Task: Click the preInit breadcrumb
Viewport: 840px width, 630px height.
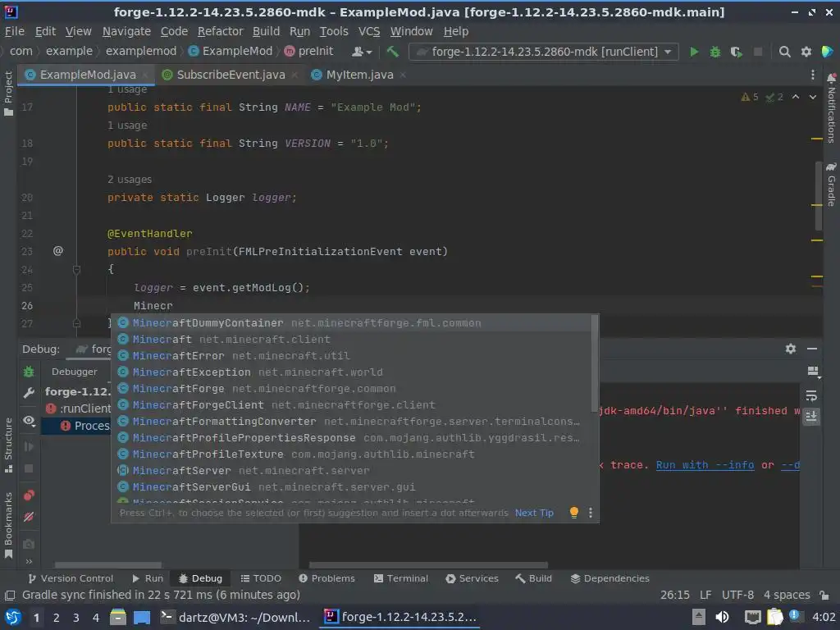Action: tap(308, 51)
